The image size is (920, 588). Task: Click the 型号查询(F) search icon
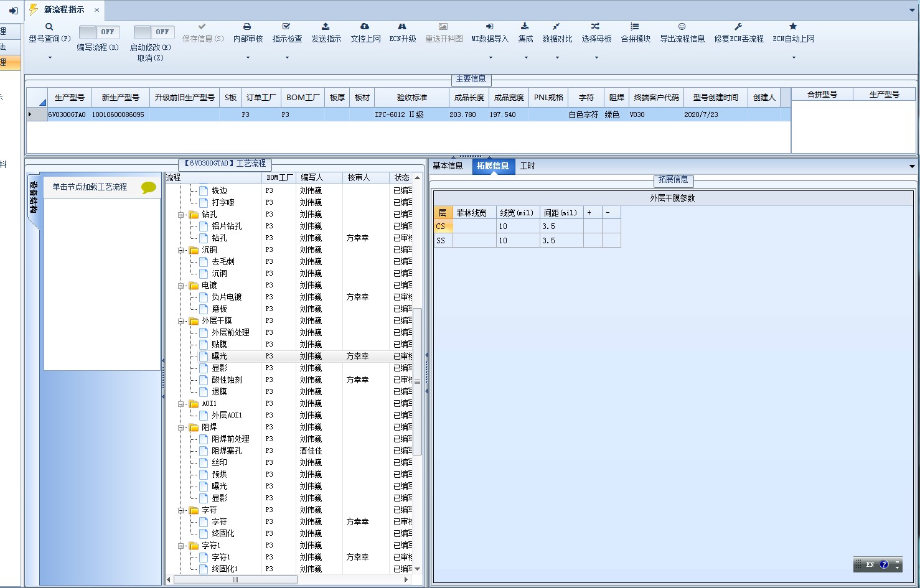point(49,27)
